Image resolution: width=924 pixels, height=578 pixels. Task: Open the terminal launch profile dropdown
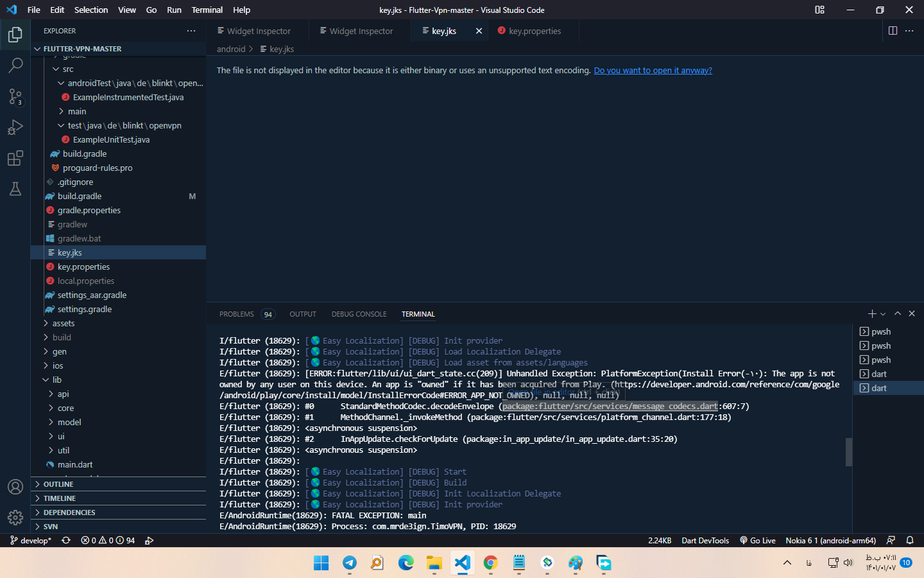coord(883,314)
